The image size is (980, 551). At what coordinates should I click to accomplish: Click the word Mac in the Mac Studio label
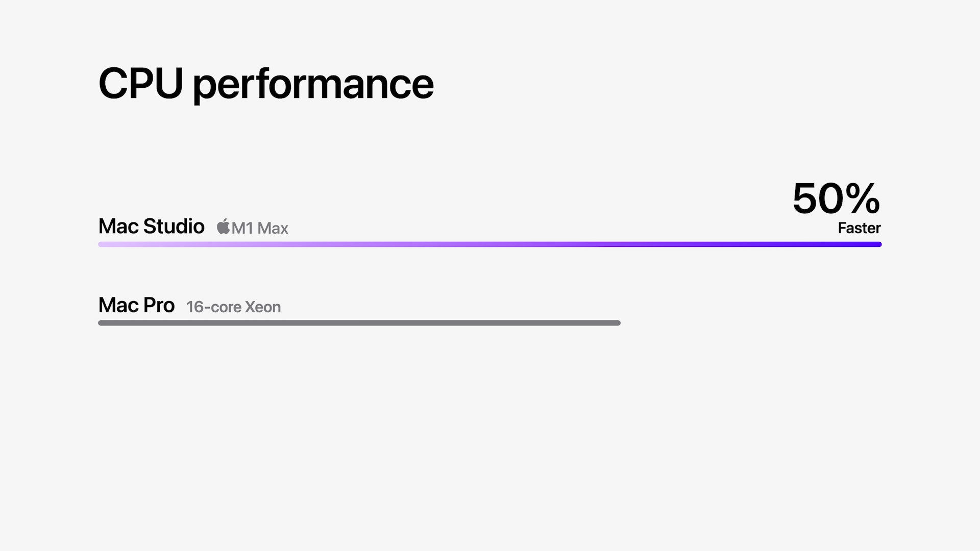(118, 227)
